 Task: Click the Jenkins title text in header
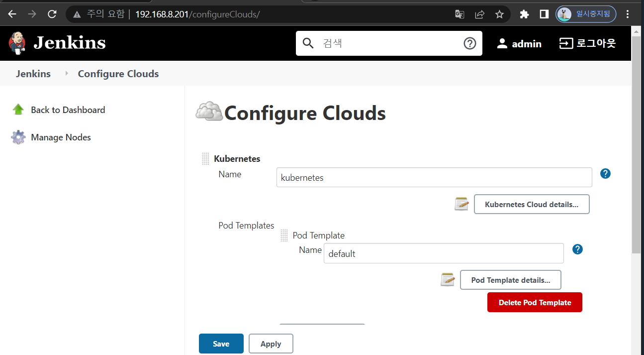coord(70,43)
